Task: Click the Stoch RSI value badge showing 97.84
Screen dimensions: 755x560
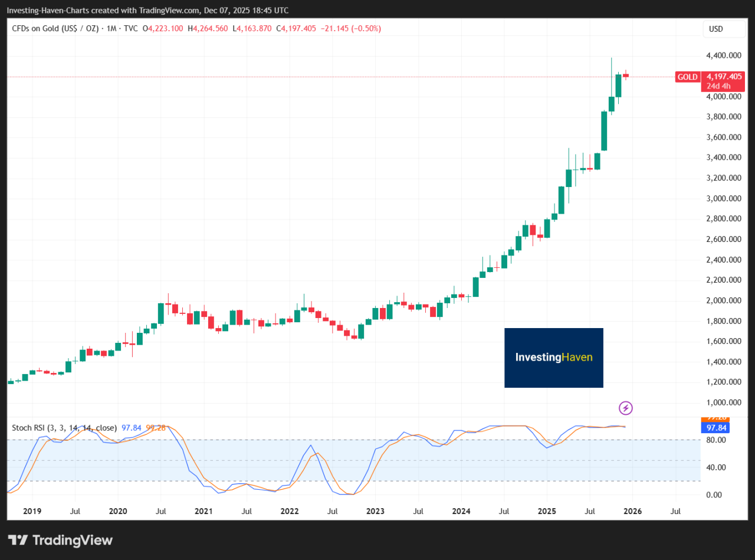Action: click(715, 427)
